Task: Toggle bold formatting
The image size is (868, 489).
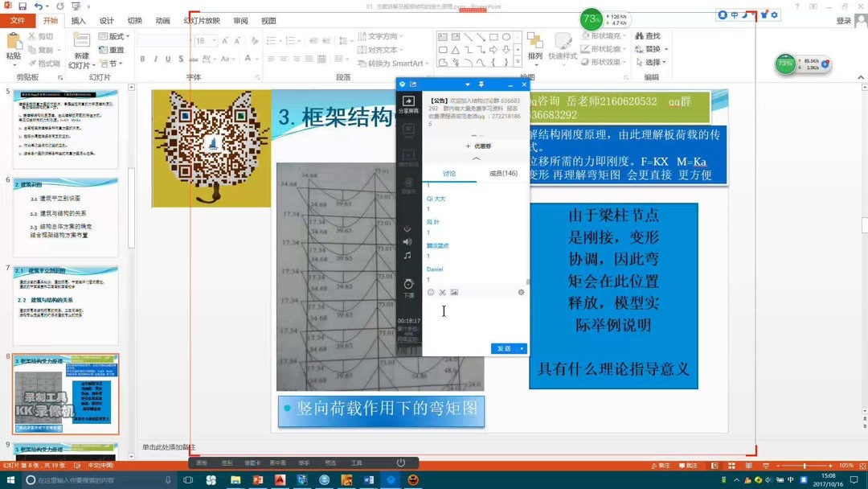Action: click(x=143, y=58)
